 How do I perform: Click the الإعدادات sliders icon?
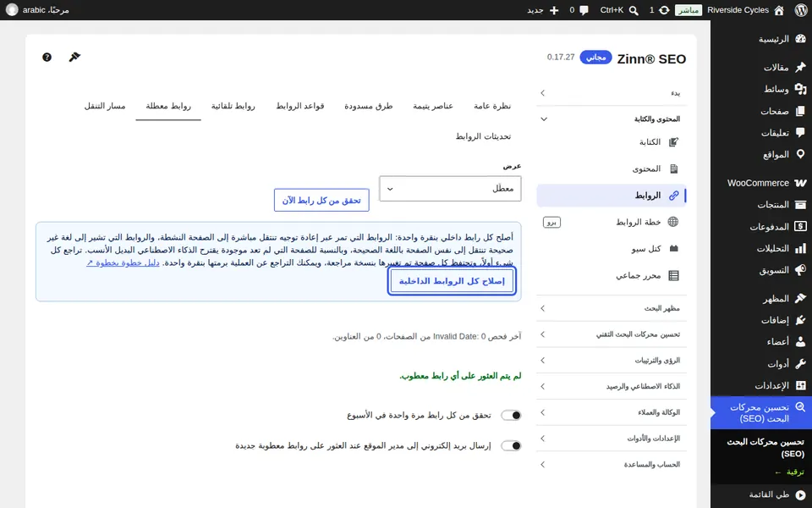801,386
